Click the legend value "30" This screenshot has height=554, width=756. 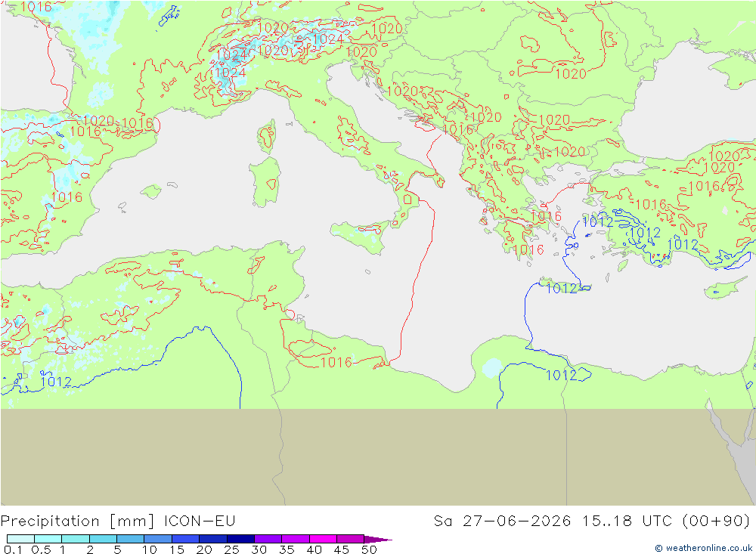tap(259, 549)
